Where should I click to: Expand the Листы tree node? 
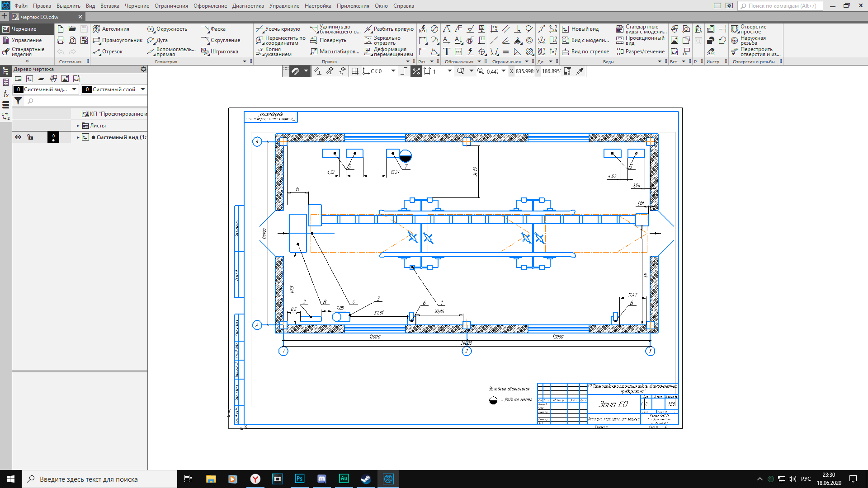tap(78, 126)
